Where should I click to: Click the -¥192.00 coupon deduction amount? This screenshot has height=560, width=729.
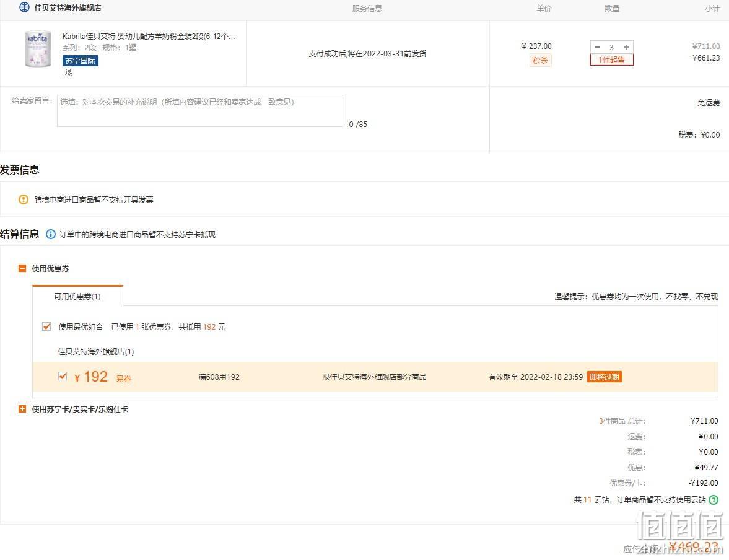click(x=704, y=483)
